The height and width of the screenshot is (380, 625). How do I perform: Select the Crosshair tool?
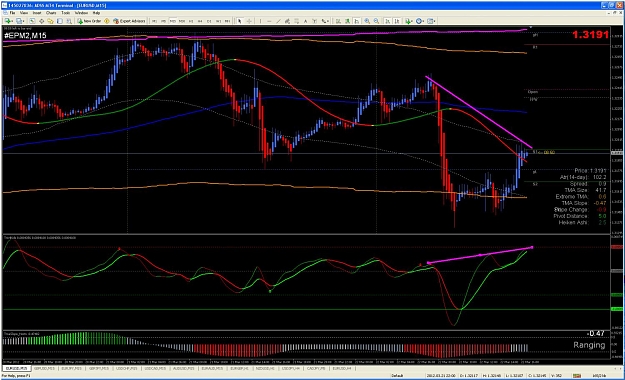[249, 21]
